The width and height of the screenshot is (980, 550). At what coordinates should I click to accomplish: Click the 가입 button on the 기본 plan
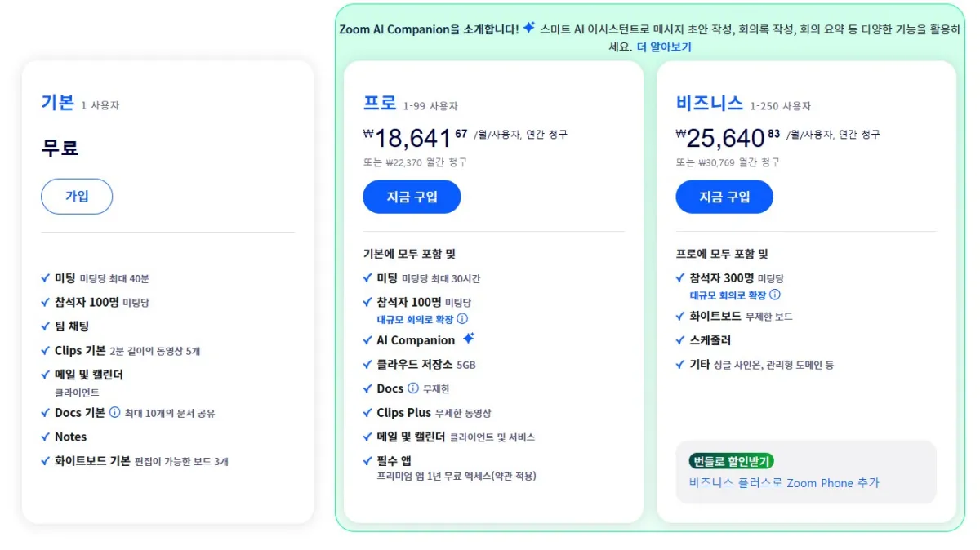coord(77,196)
